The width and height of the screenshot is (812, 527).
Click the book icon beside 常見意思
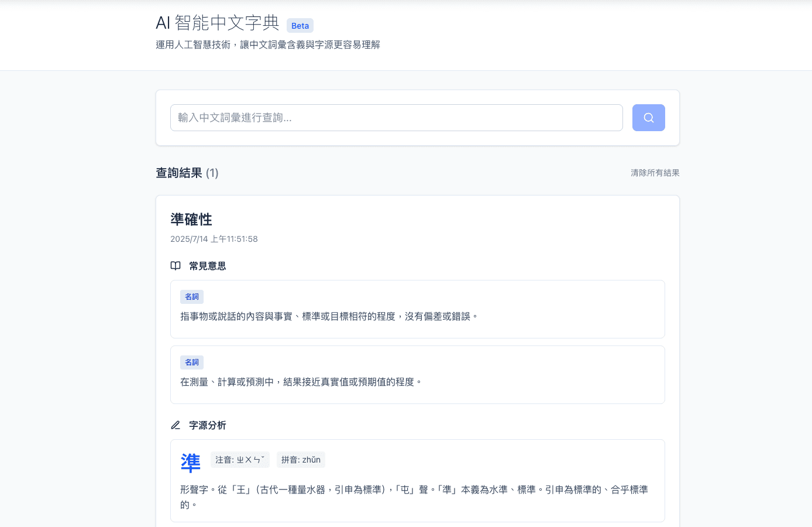pyautogui.click(x=176, y=265)
